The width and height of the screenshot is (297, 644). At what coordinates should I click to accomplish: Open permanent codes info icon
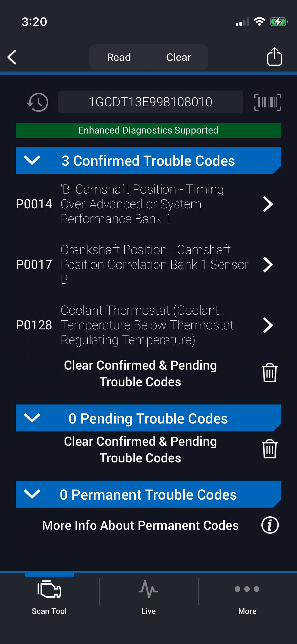(270, 525)
